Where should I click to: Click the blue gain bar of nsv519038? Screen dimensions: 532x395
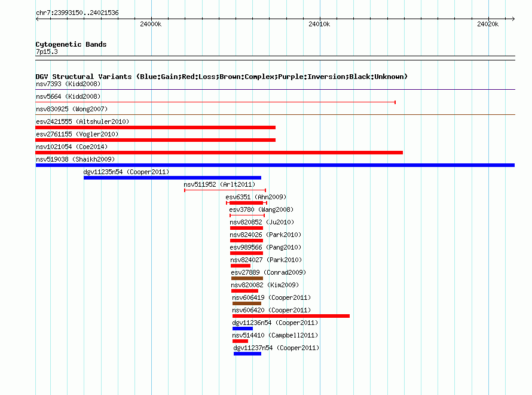pos(275,165)
